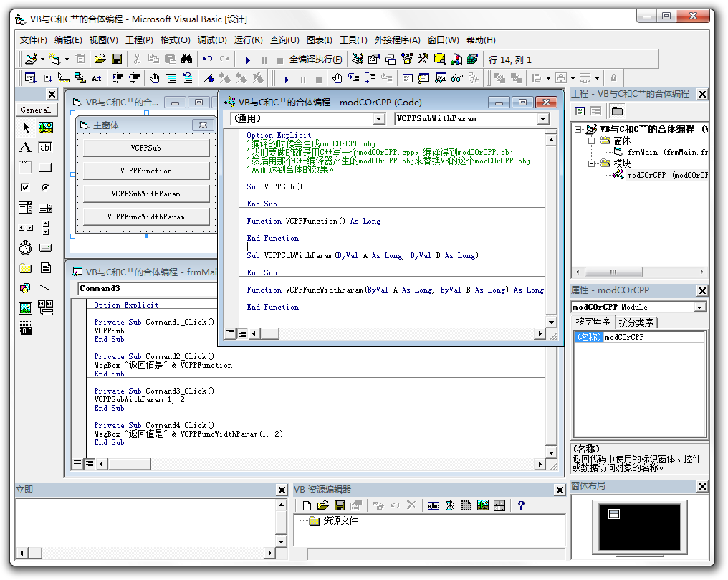Open the (通用) object dropdown in modCOrCPP
The image size is (728, 580).
[379, 119]
